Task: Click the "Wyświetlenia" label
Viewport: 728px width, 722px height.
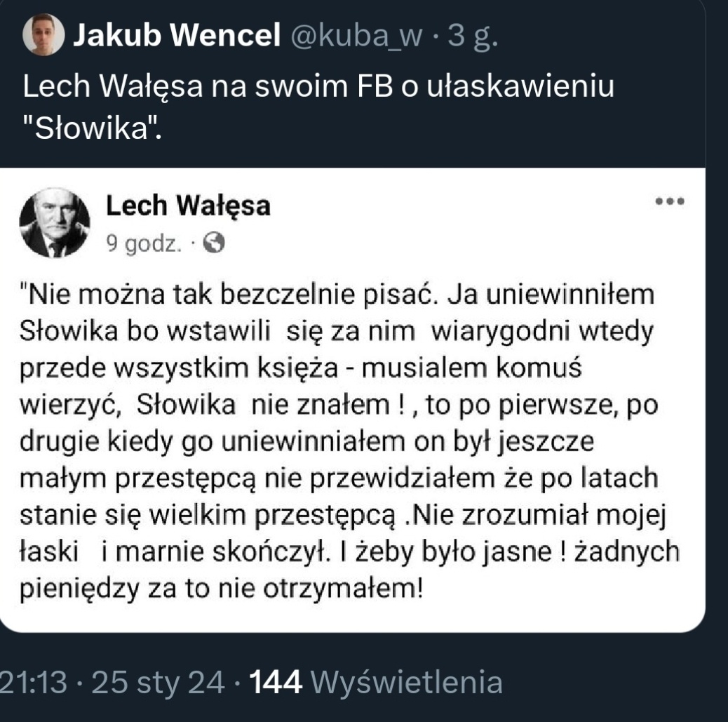Action: (405, 682)
